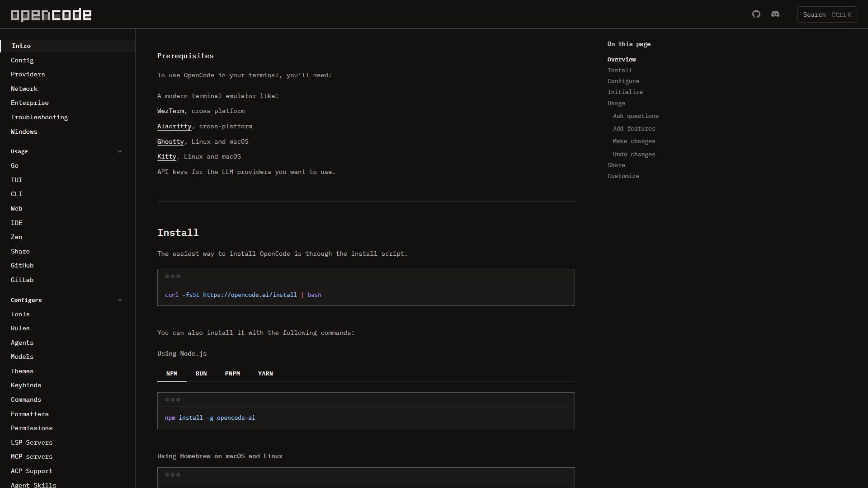Image resolution: width=868 pixels, height=488 pixels.
Task: Open the Web sidebar page
Action: click(16, 208)
